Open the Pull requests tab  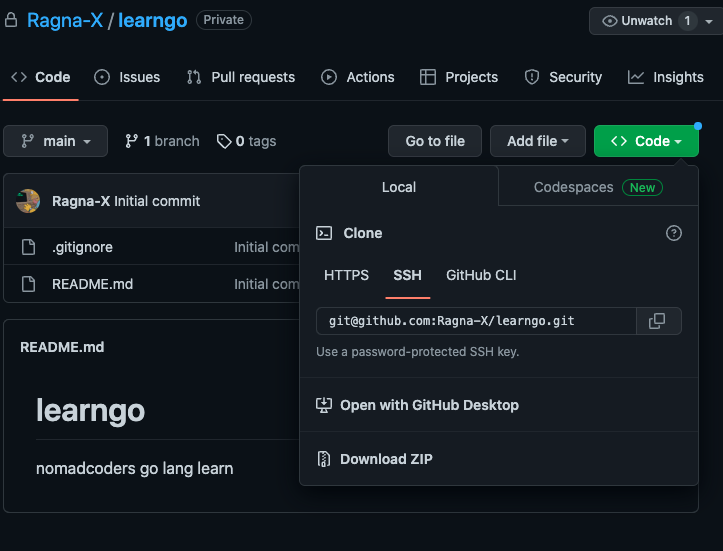point(241,77)
